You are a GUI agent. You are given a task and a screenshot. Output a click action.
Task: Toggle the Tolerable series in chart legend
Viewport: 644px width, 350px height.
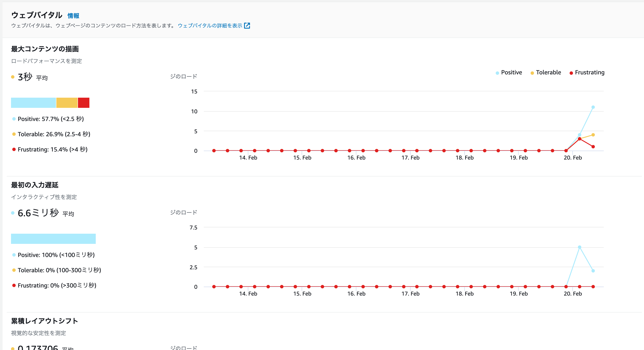[x=546, y=72]
